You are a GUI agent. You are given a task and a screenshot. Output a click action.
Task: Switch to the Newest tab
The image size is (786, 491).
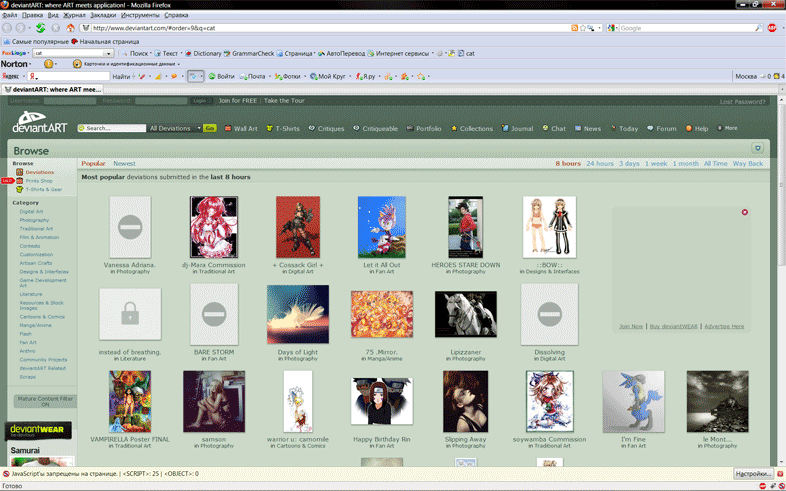[x=124, y=163]
